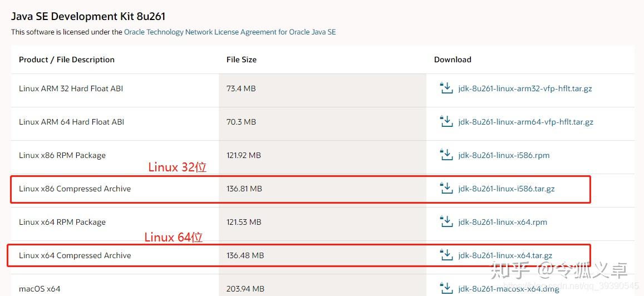Download jdk-8u261-linux-x64.tar.gz file link
644x296 pixels.
pos(505,255)
